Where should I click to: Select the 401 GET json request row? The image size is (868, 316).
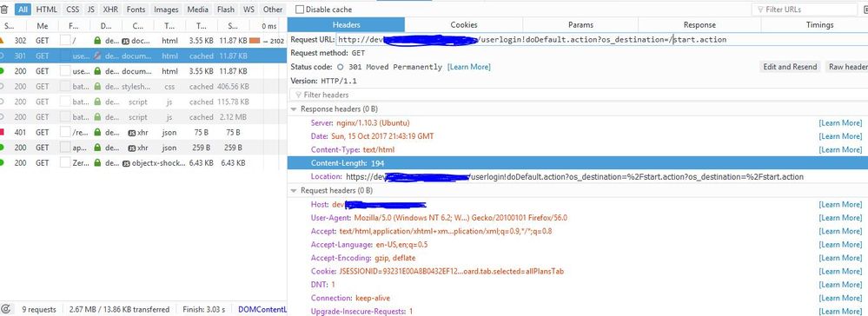coord(142,133)
